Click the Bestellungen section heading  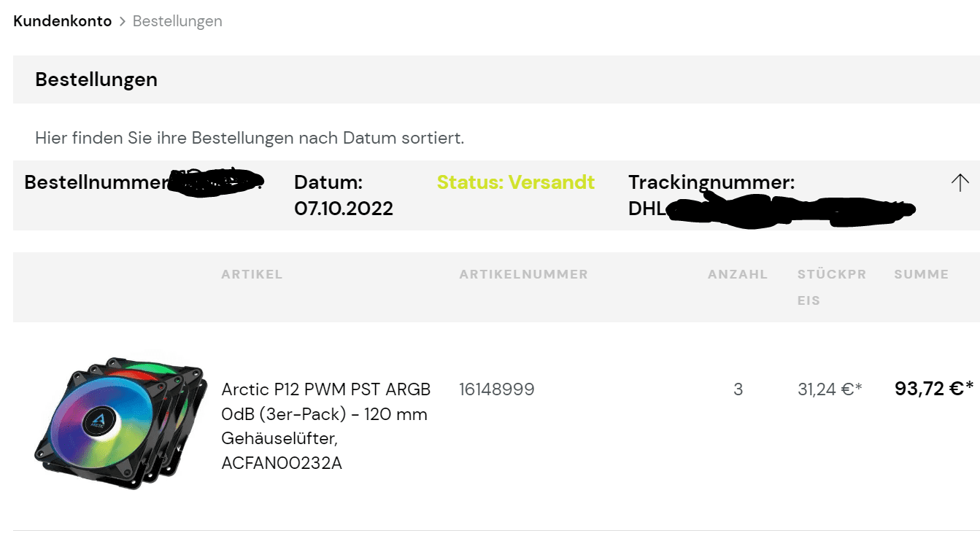coord(96,79)
